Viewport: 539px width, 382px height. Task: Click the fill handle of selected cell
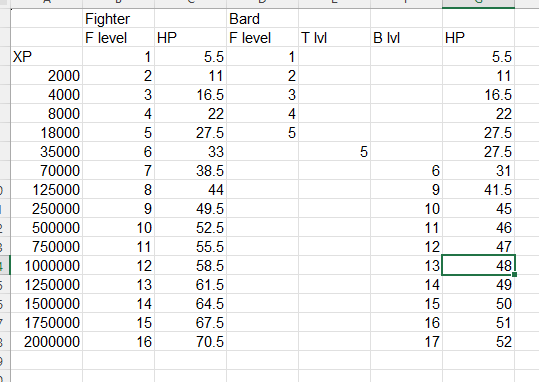pyautogui.click(x=514, y=274)
